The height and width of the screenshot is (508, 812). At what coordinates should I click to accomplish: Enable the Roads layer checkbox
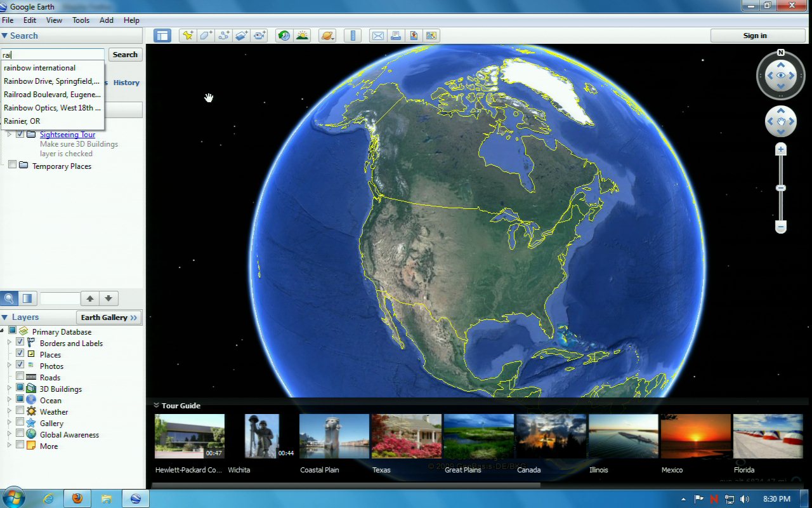tap(20, 377)
